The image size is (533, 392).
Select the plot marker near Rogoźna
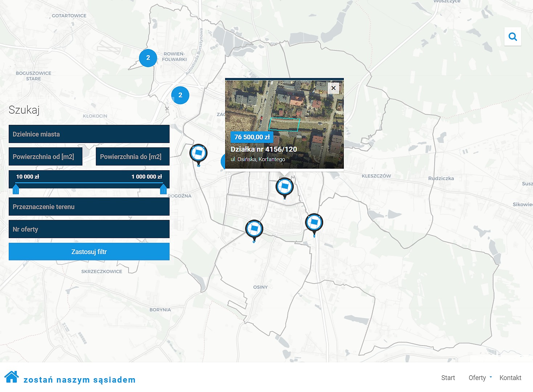[198, 154]
